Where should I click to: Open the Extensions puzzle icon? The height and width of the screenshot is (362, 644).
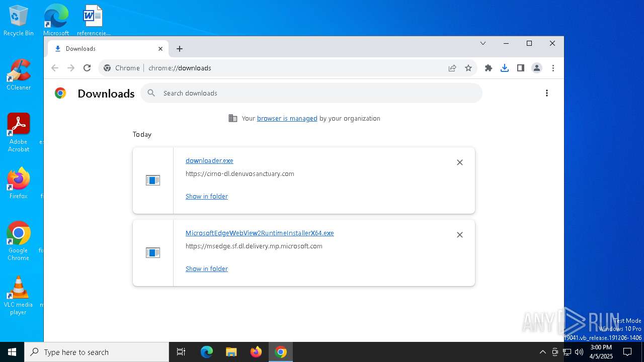click(489, 68)
